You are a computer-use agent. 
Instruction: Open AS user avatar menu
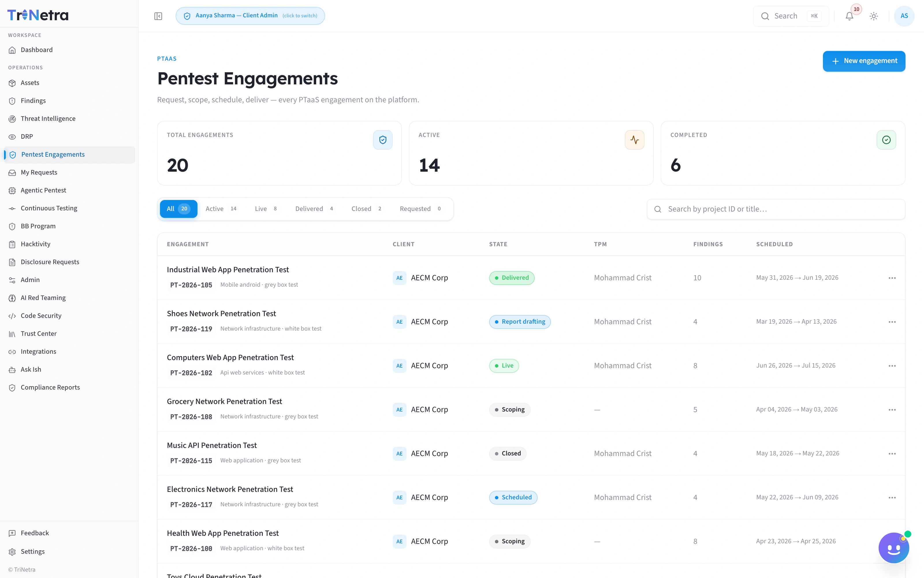tap(904, 16)
